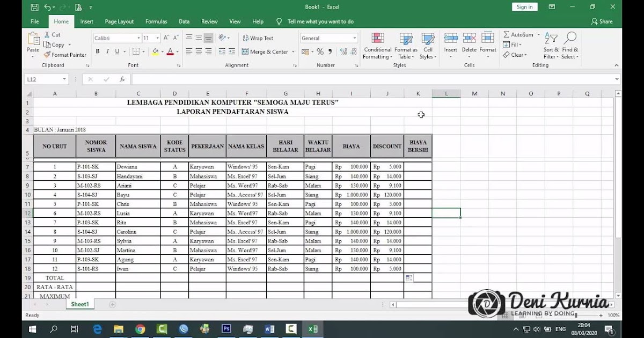Open Word from the taskbar

click(x=269, y=329)
